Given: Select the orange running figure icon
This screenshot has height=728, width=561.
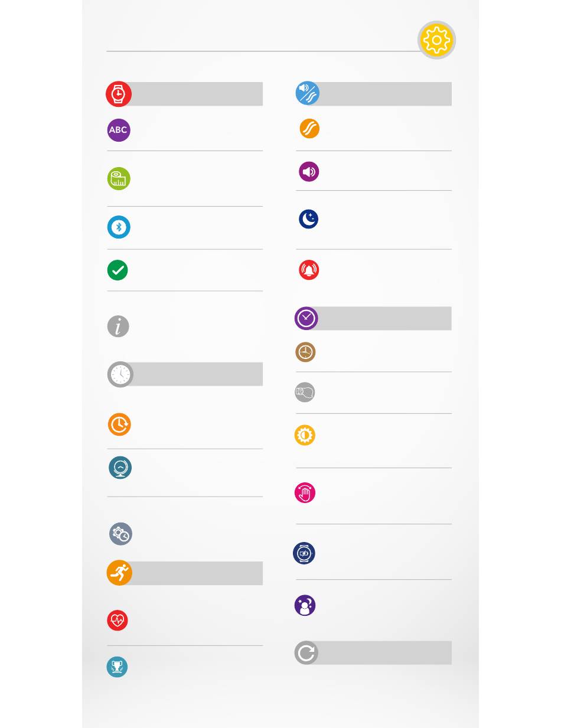Looking at the screenshot, I should pos(119,573).
